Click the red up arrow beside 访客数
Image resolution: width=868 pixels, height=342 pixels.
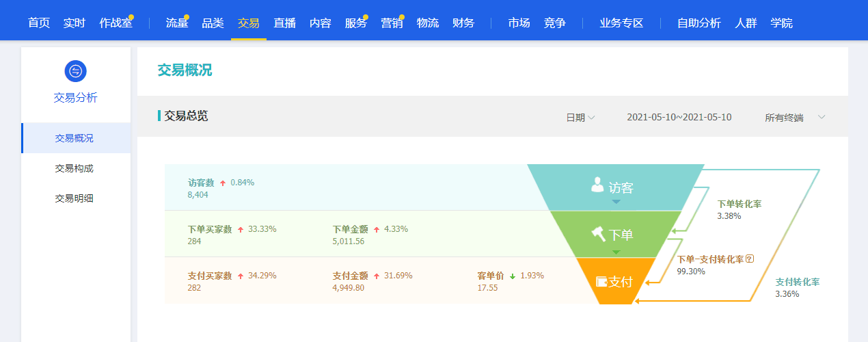[223, 183]
